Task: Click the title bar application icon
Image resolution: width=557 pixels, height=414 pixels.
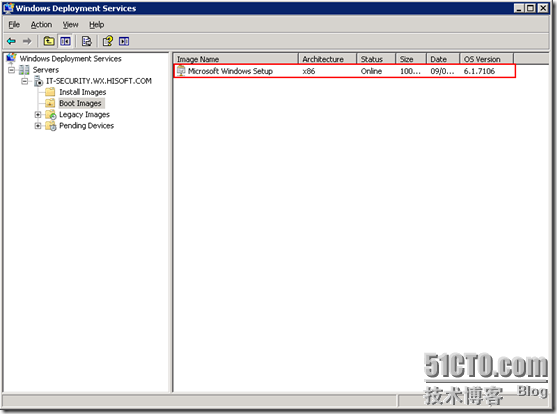Action: point(9,8)
